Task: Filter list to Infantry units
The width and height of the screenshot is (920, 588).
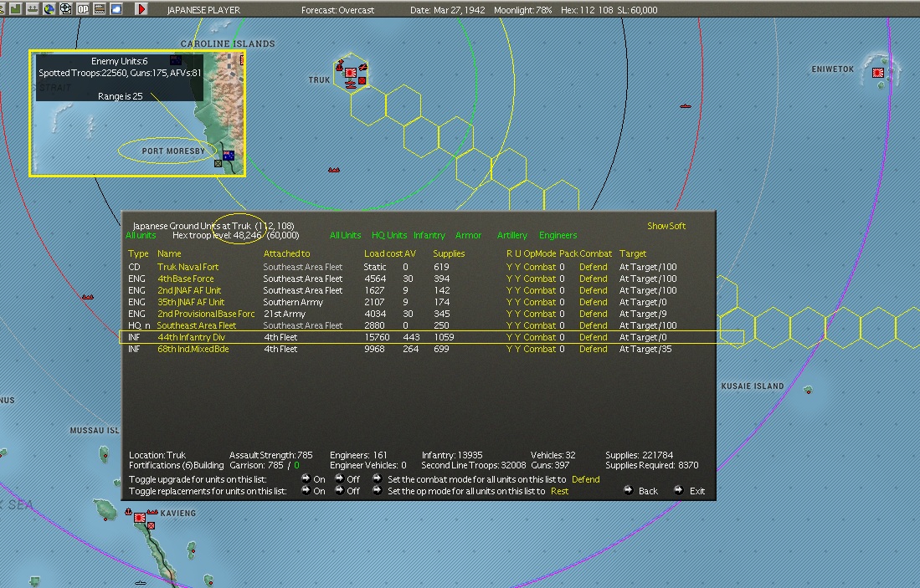Action: point(429,235)
